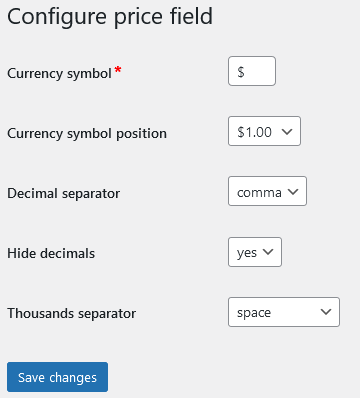360x398 pixels.
Task: Click the dollar sign inside the symbol box
Action: pyautogui.click(x=241, y=72)
